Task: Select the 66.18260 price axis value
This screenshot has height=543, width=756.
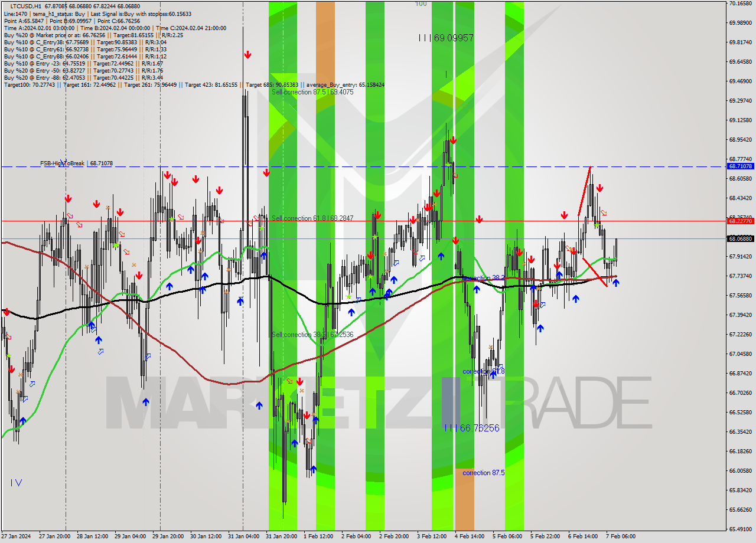Action: click(741, 452)
